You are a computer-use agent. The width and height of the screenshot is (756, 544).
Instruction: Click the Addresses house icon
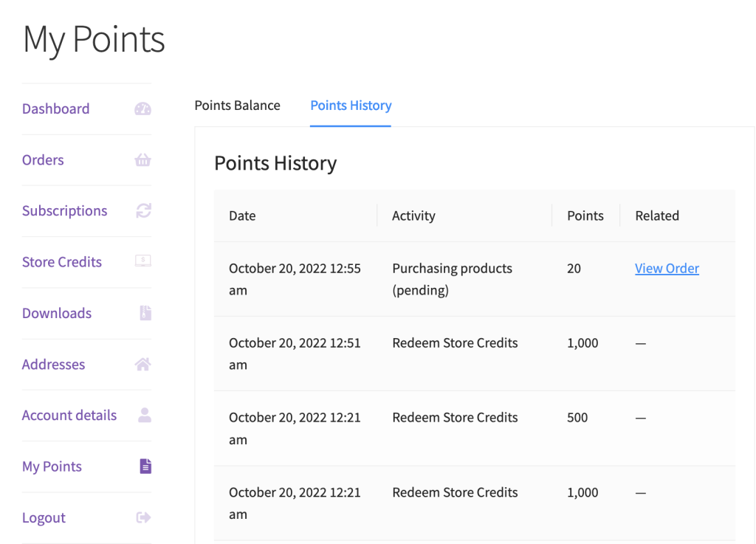coord(143,364)
